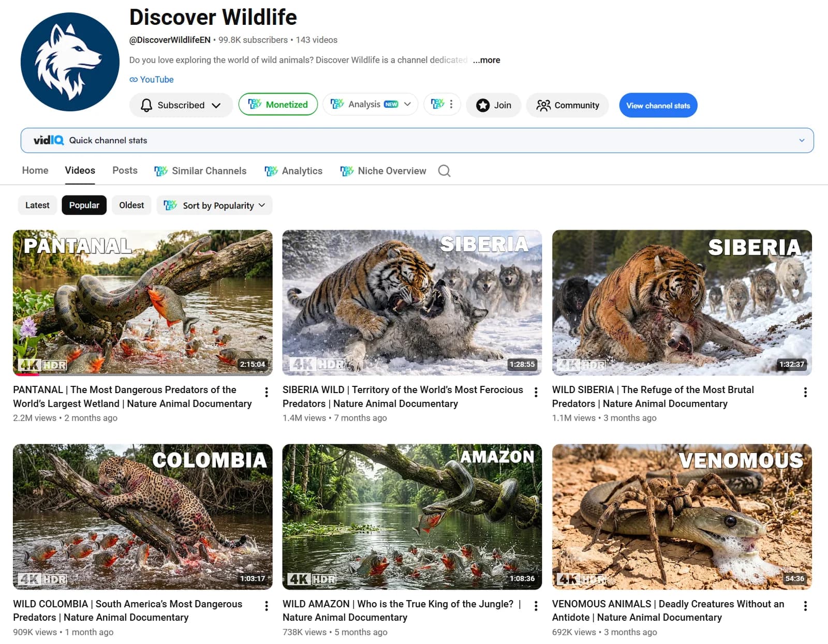Click the 143 videos count text

tap(317, 40)
